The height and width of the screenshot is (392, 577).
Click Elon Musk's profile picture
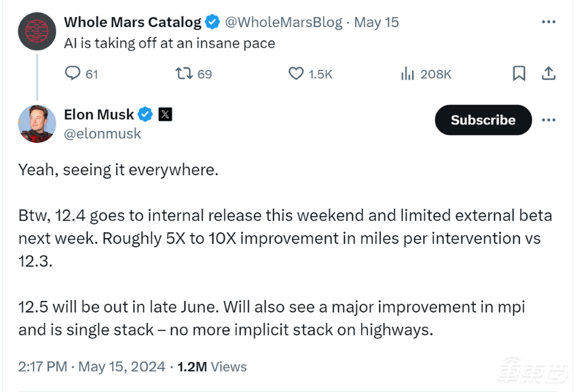[x=37, y=123]
